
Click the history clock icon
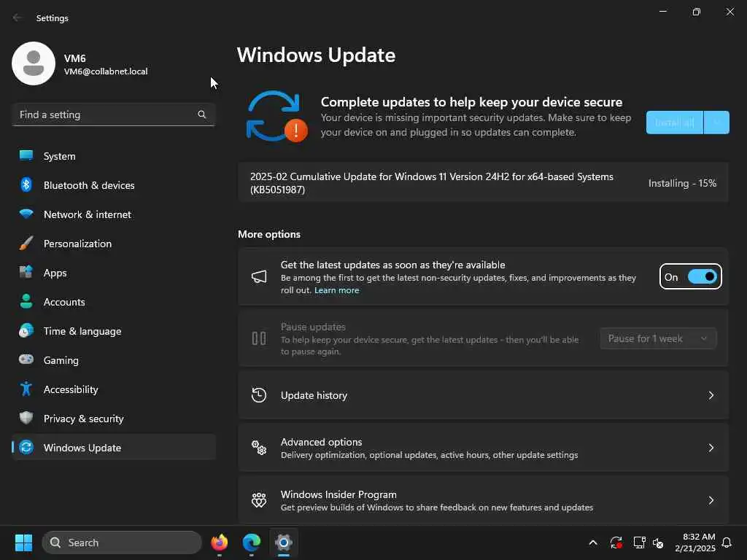click(259, 395)
